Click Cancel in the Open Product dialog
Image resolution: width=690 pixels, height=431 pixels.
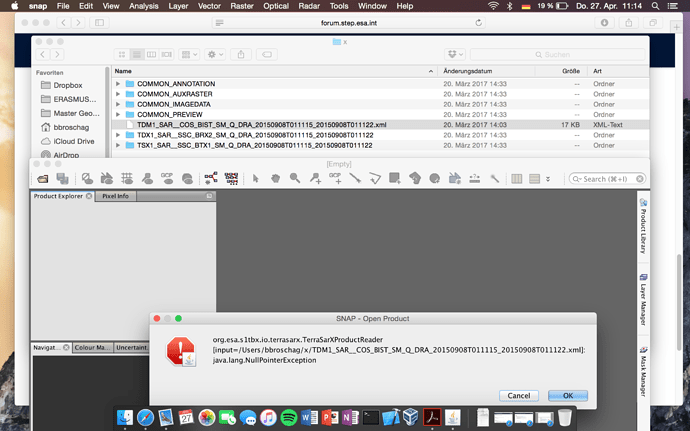click(519, 395)
